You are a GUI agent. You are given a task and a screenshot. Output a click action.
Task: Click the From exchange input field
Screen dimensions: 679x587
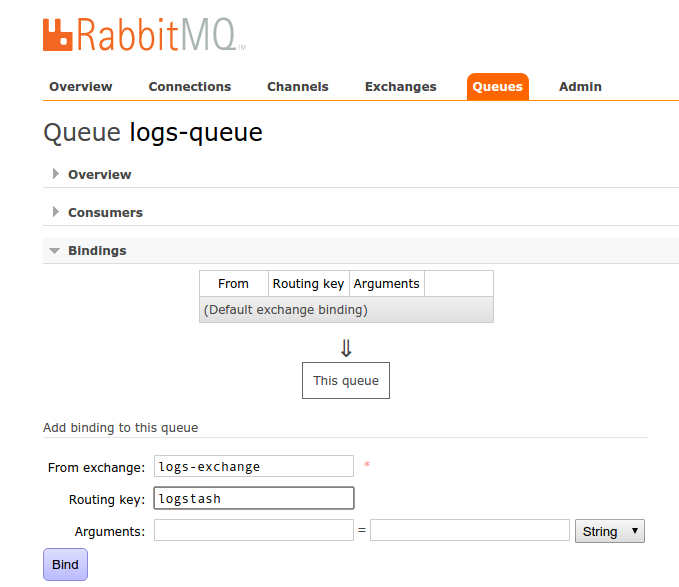point(254,466)
